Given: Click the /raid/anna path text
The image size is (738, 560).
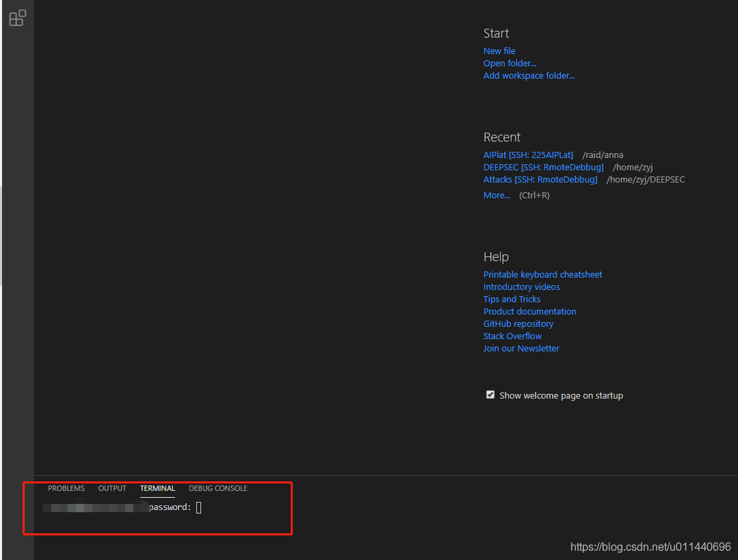Looking at the screenshot, I should pos(603,155).
